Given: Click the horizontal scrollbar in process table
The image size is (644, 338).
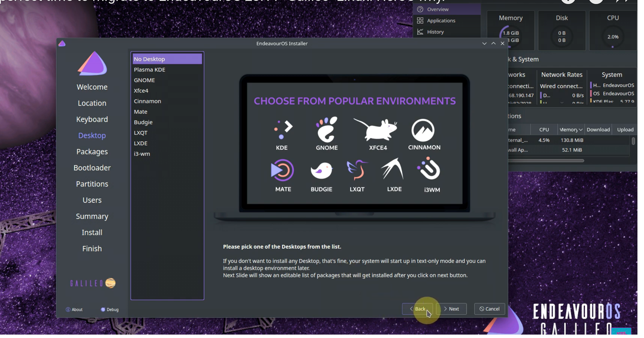Looking at the screenshot, I should tap(546, 161).
